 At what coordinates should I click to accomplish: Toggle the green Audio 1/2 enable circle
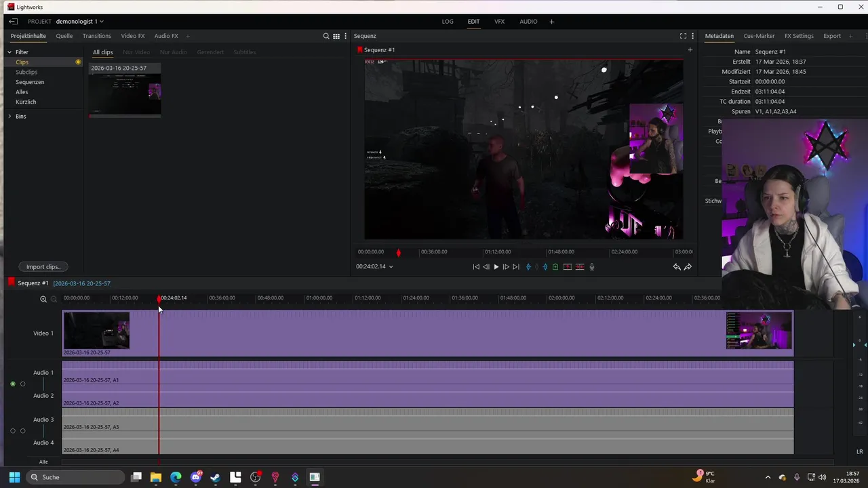[13, 384]
